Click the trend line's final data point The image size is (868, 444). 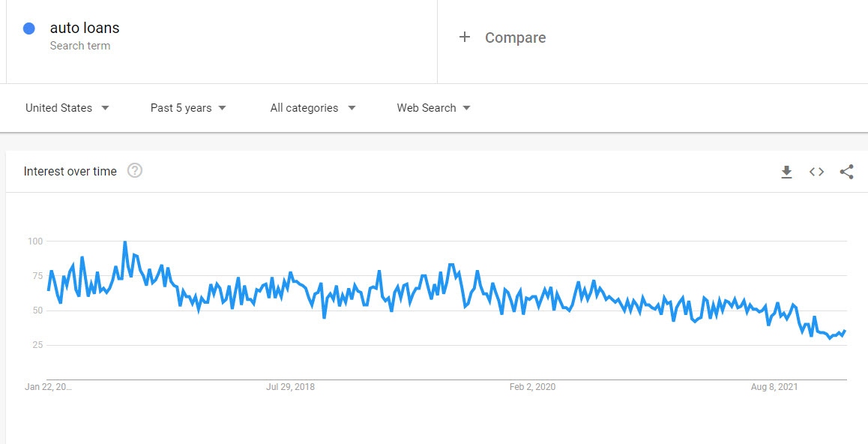pyautogui.click(x=845, y=331)
